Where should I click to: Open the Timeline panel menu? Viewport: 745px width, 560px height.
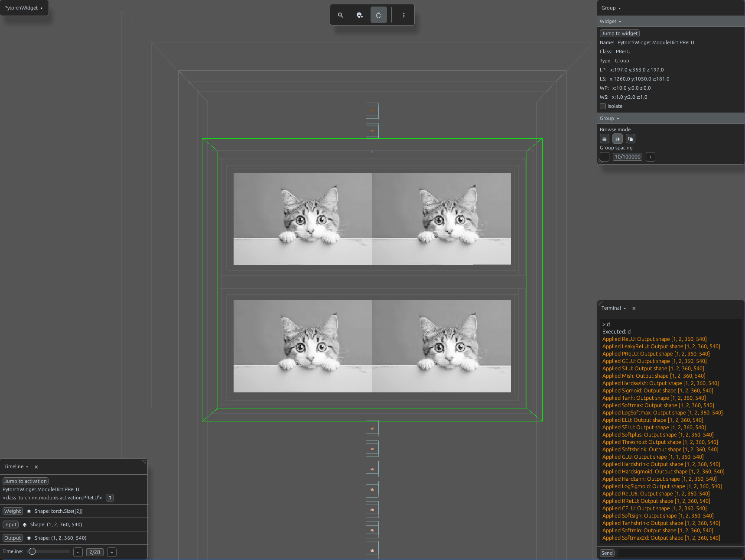16,467
